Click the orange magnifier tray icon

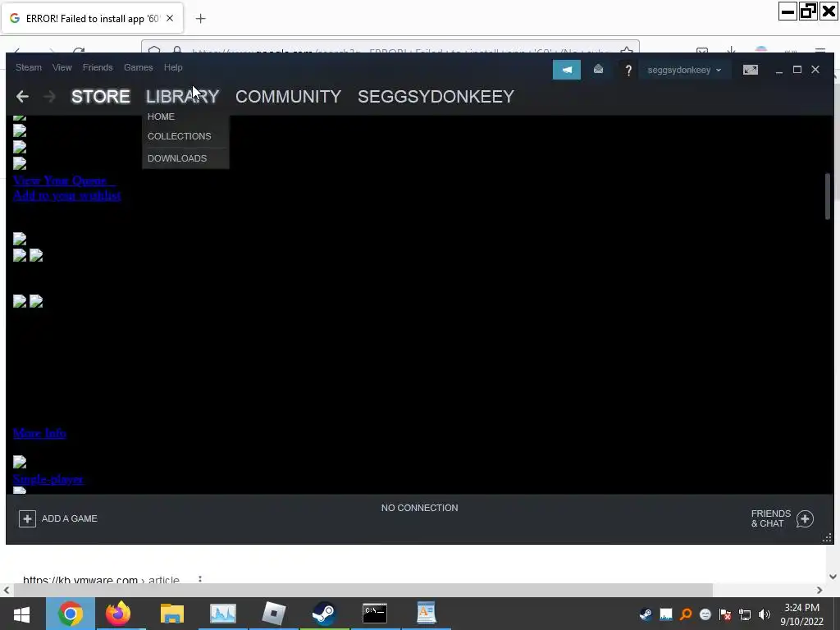686,614
